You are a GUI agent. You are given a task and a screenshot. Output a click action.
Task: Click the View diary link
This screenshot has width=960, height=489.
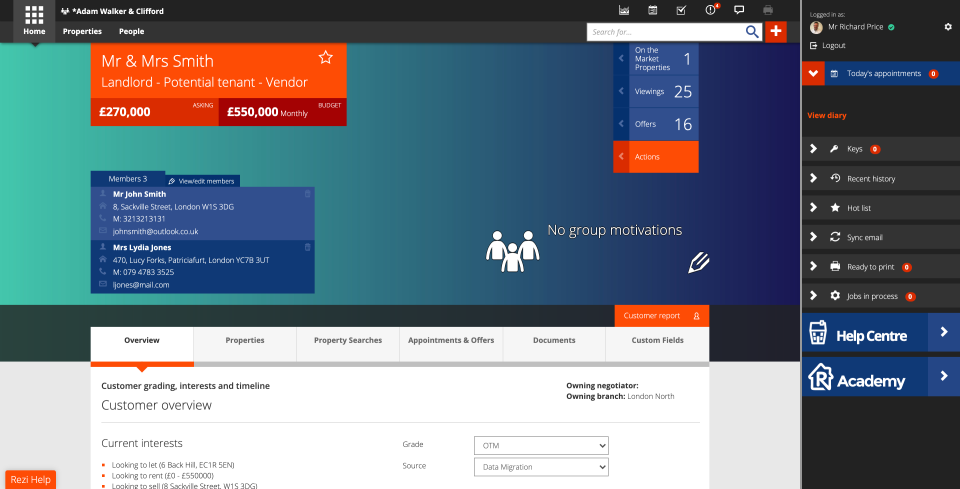(x=827, y=115)
